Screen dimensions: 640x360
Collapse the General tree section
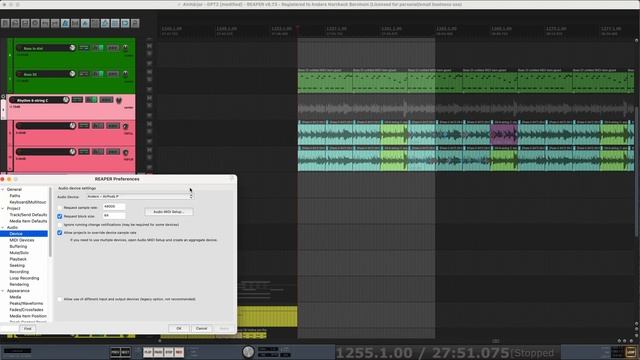[x=3, y=189]
